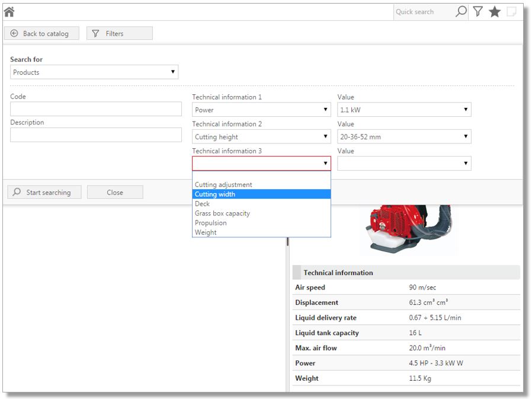The height and width of the screenshot is (399, 532).
Task: Click the quick search magnifier icon
Action: pyautogui.click(x=460, y=11)
